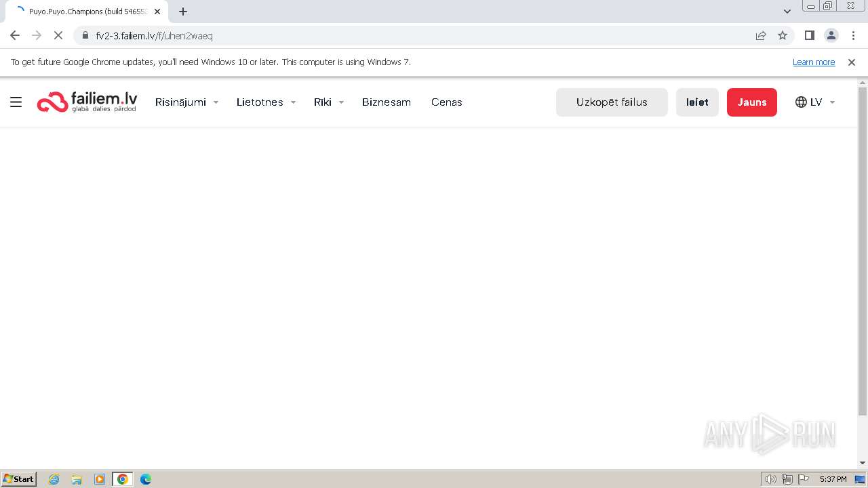Open the hamburger menu on failiem.lv
868x488 pixels.
16,102
